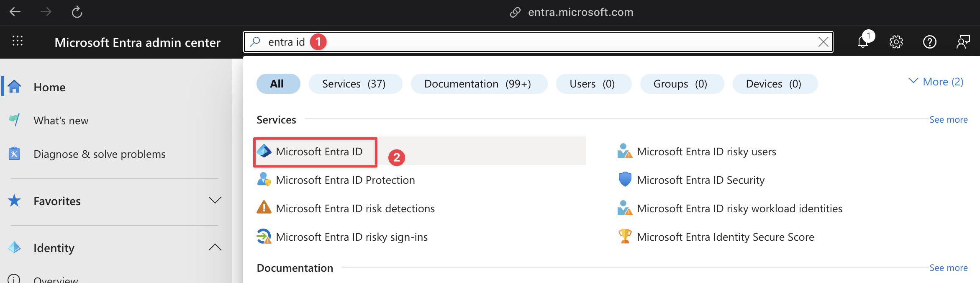Click See more beside Services
The height and width of the screenshot is (283, 980).
[x=948, y=120]
